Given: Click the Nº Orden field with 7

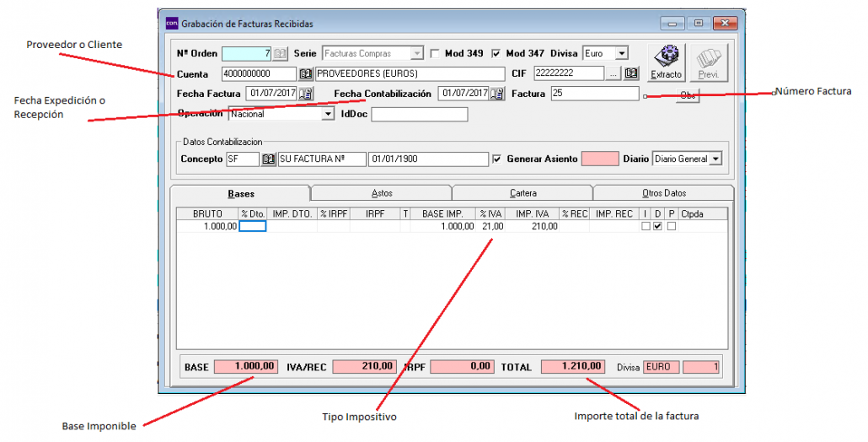Looking at the screenshot, I should tap(247, 54).
